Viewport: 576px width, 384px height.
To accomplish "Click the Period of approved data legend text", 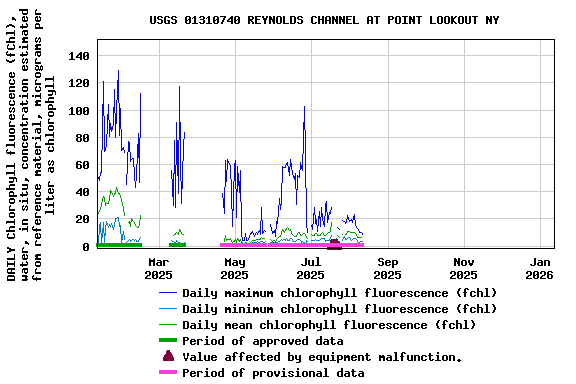I will (263, 341).
